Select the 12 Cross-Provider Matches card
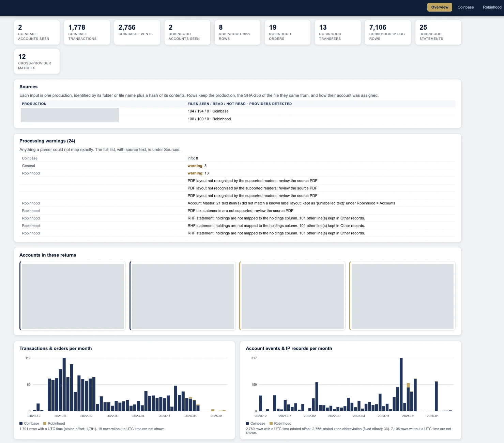 coord(37,61)
